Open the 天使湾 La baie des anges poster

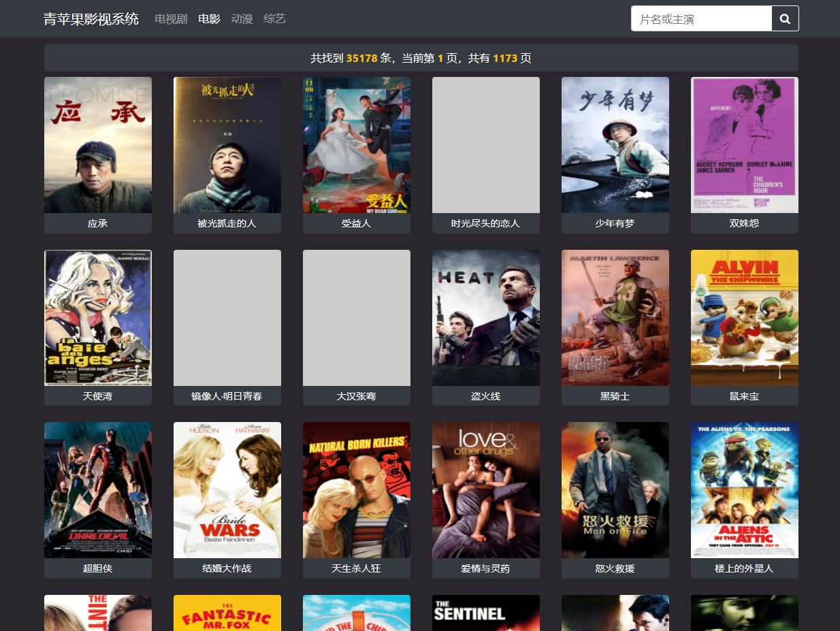(98, 318)
